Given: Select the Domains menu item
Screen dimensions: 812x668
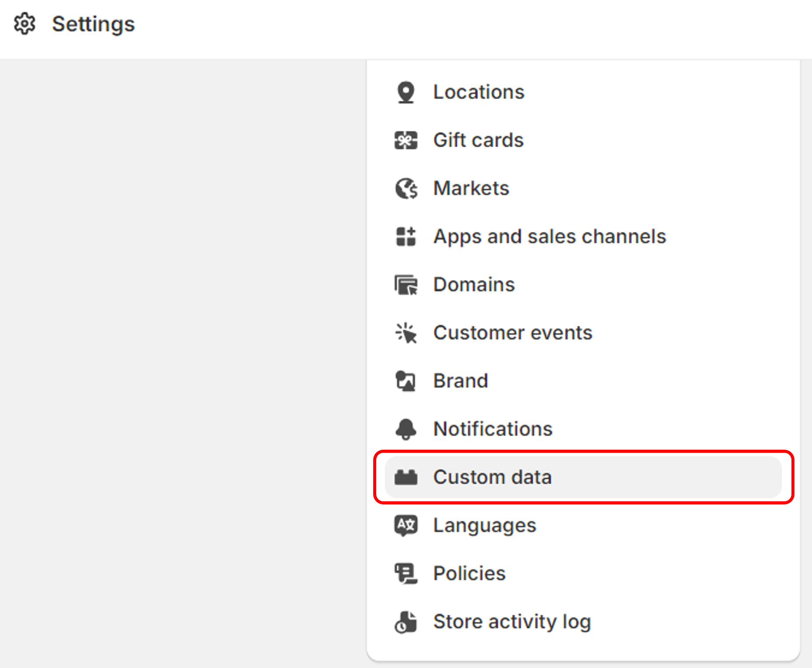Looking at the screenshot, I should click(x=583, y=285).
